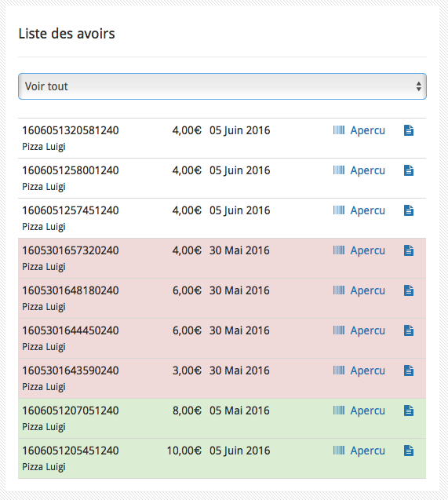448x500 pixels.
Task: Click the dropdown arrows on Voir tout select
Action: coord(419,86)
